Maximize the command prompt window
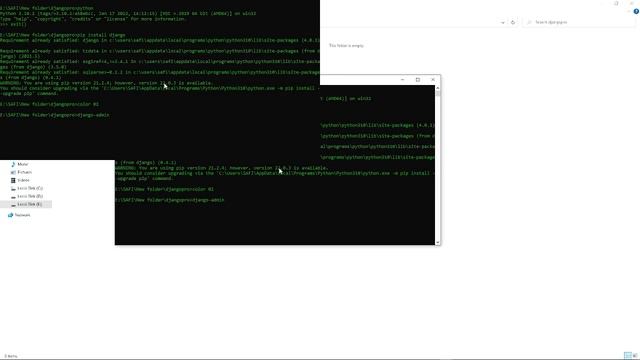The width and height of the screenshot is (640, 360). click(x=418, y=80)
